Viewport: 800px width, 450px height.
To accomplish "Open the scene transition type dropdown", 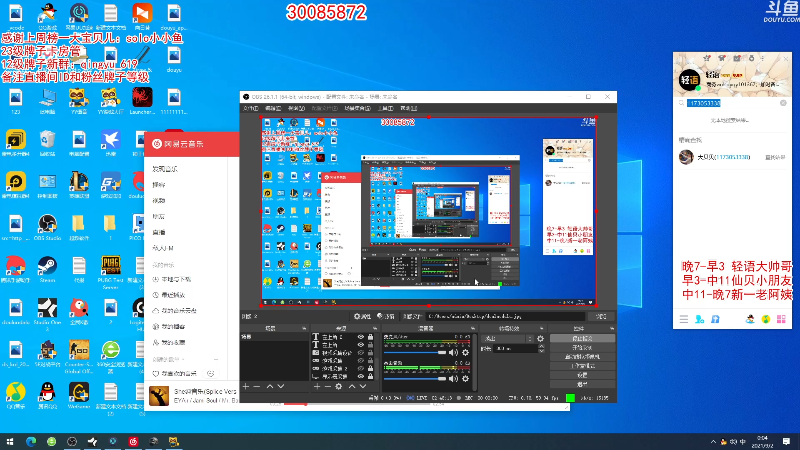I will coord(508,338).
